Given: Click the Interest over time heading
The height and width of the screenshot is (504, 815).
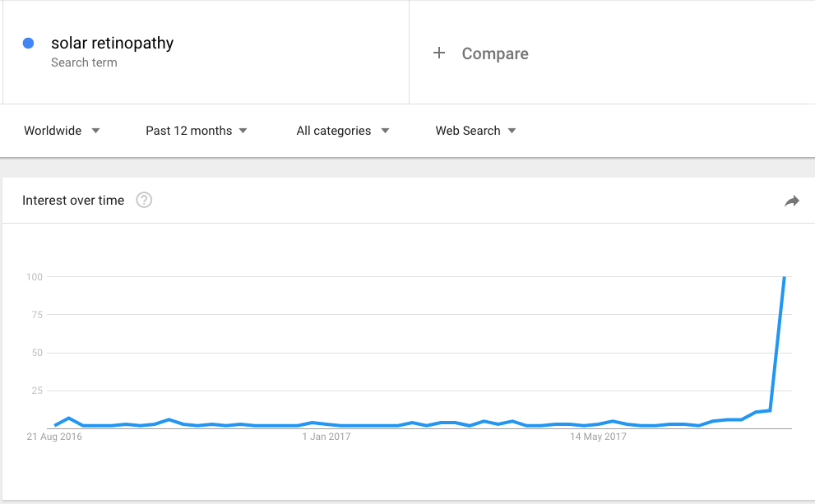Looking at the screenshot, I should pos(73,201).
